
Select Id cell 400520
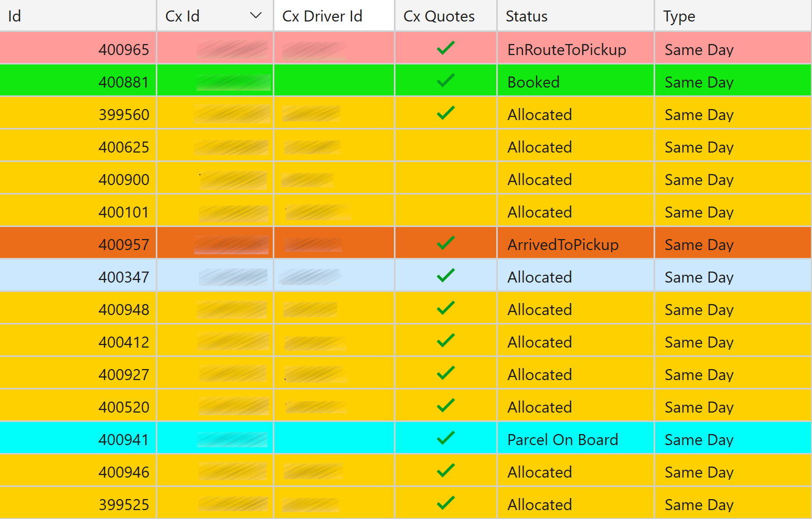124,407
